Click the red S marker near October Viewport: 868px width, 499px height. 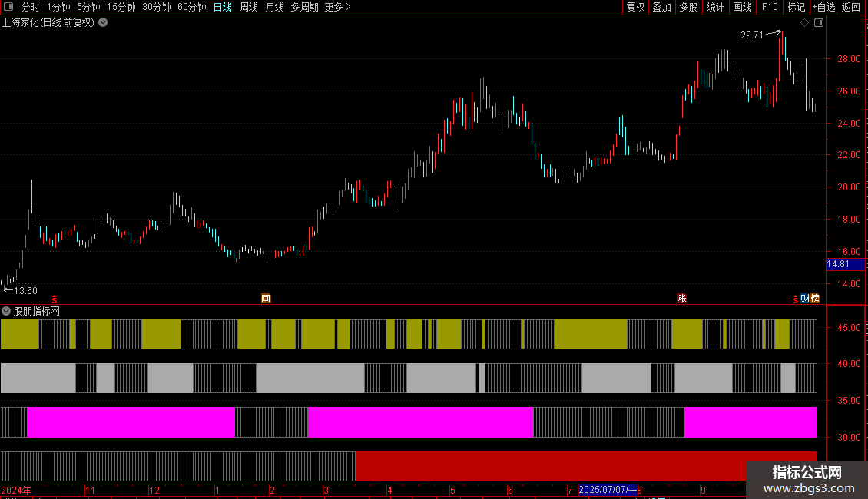pos(55,299)
